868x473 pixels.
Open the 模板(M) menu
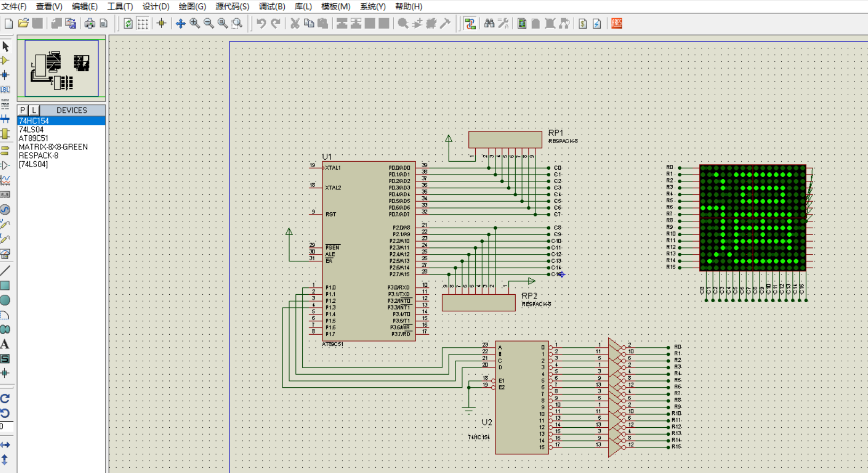coord(335,6)
